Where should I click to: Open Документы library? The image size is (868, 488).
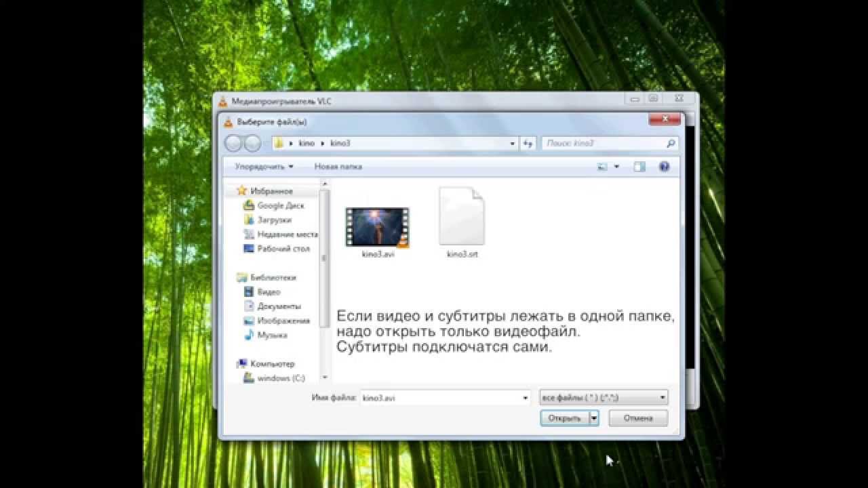[x=279, y=306]
